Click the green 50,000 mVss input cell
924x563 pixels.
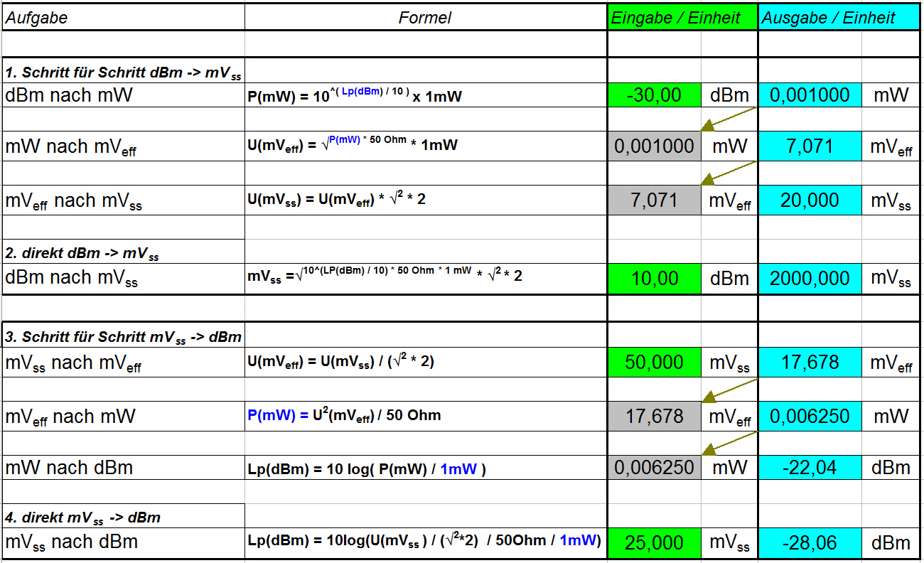pyautogui.click(x=654, y=363)
